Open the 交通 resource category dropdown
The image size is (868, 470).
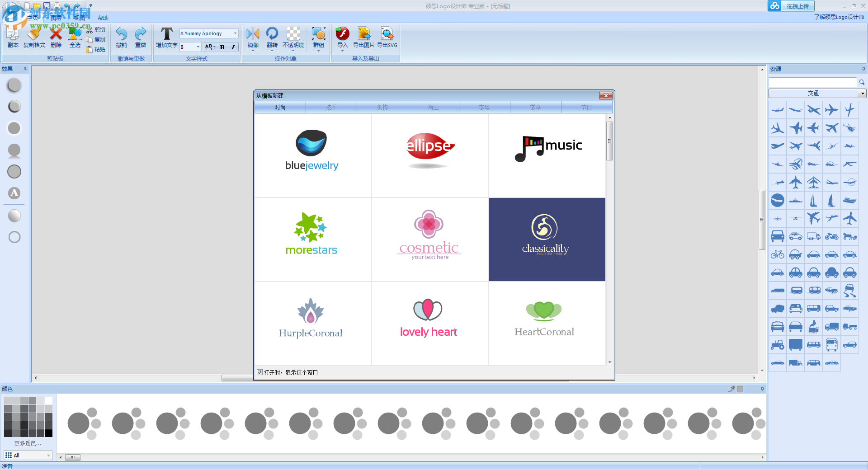coord(862,93)
